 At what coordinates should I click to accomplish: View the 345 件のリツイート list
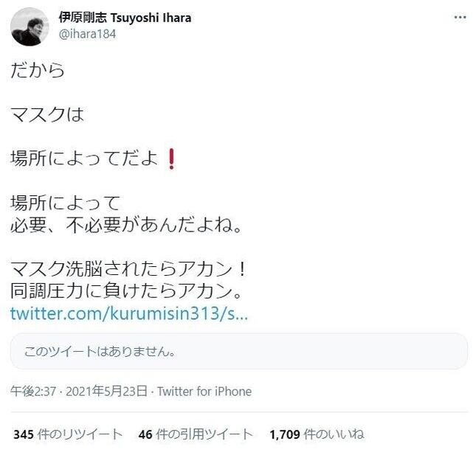[68, 434]
